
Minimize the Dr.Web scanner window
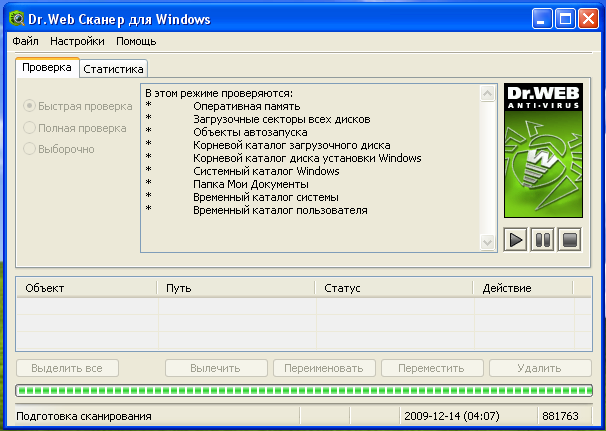pos(542,19)
